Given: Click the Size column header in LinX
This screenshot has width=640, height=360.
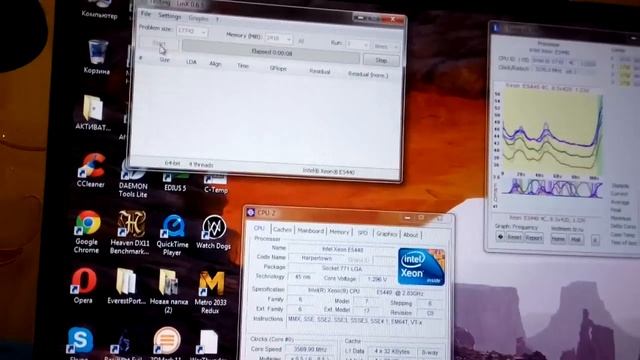Looking at the screenshot, I should click(164, 60).
